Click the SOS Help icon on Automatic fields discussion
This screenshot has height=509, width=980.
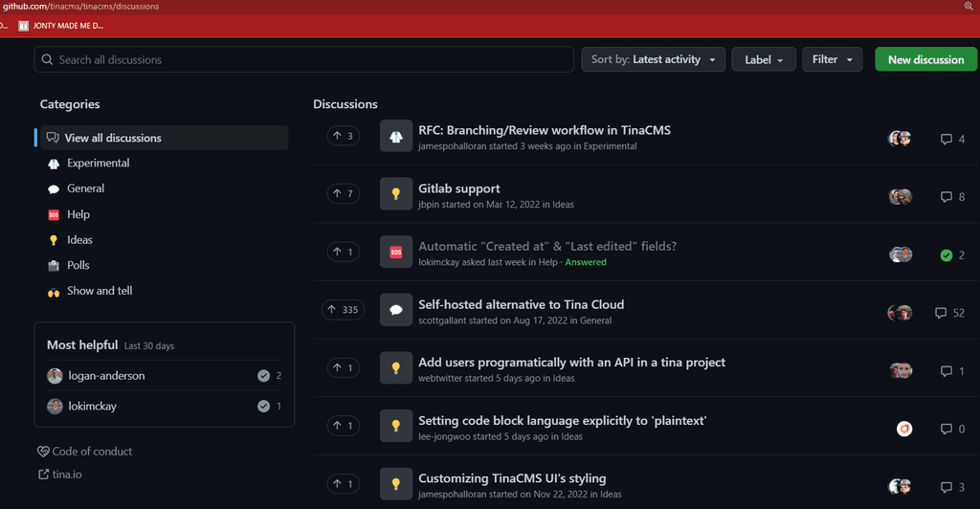395,253
